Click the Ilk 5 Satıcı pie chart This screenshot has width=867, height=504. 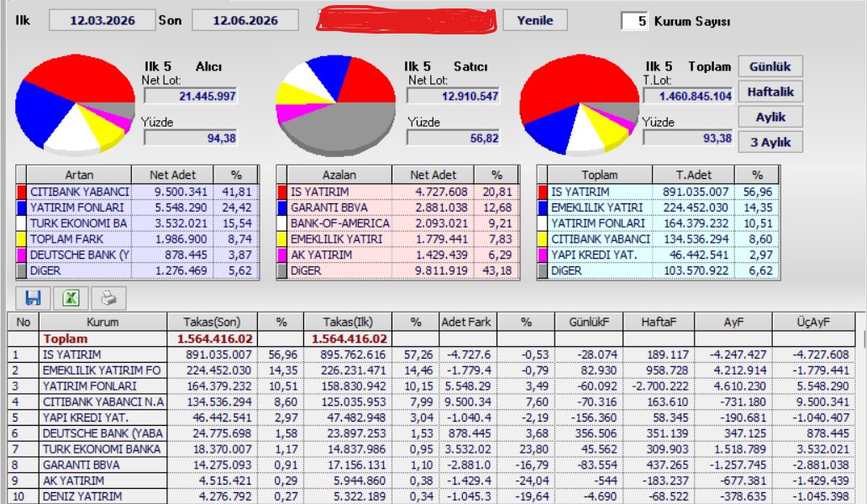point(336,105)
